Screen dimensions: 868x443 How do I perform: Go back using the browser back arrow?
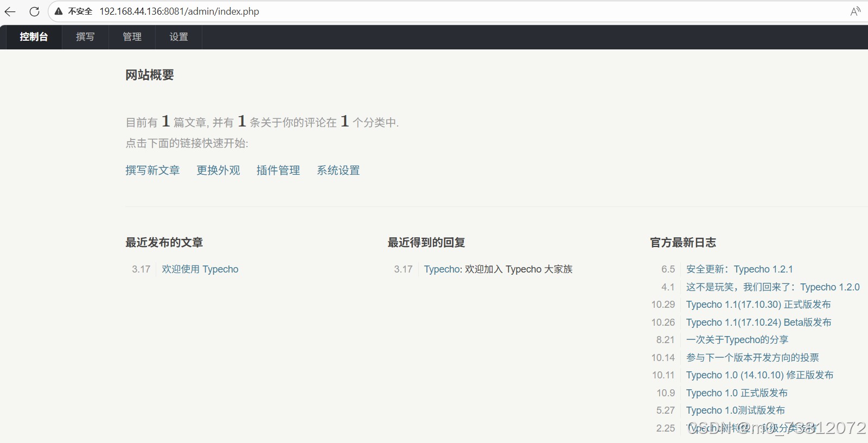point(10,11)
